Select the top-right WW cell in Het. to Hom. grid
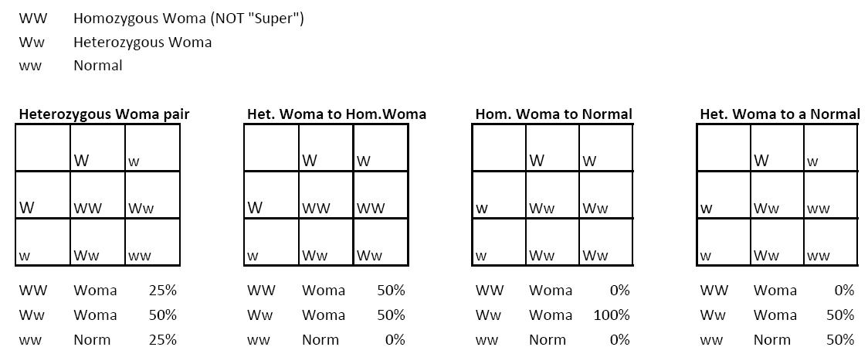This screenshot has width=868, height=364. (x=380, y=195)
